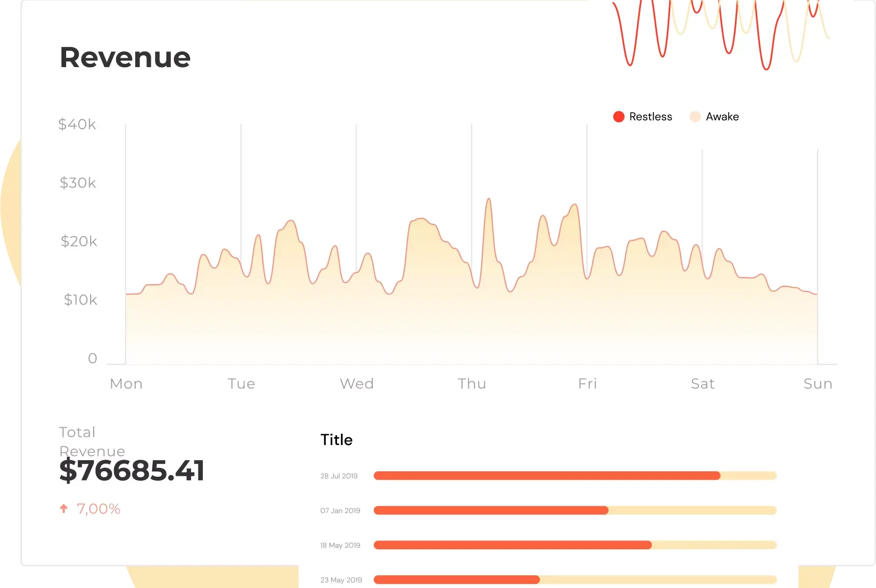Screen dimensions: 876x588
Task: Select the Thu axis label
Action: 472,384
